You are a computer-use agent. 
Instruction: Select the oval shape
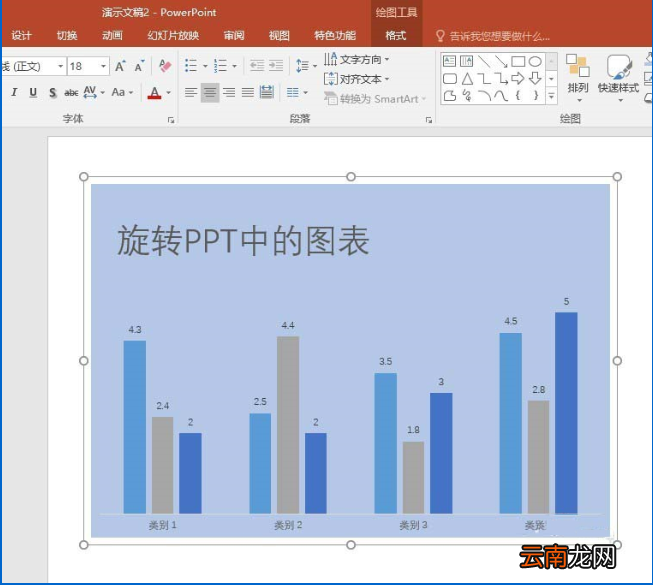(x=535, y=61)
